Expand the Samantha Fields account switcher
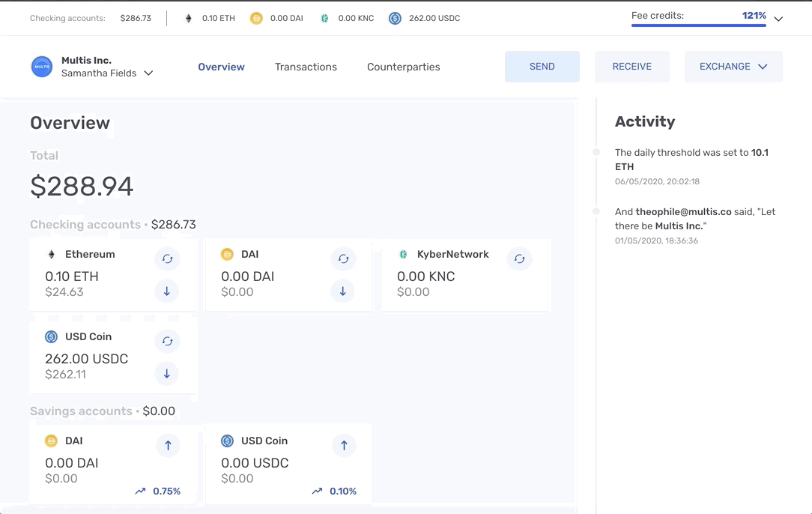This screenshot has height=514, width=812. 148,73
